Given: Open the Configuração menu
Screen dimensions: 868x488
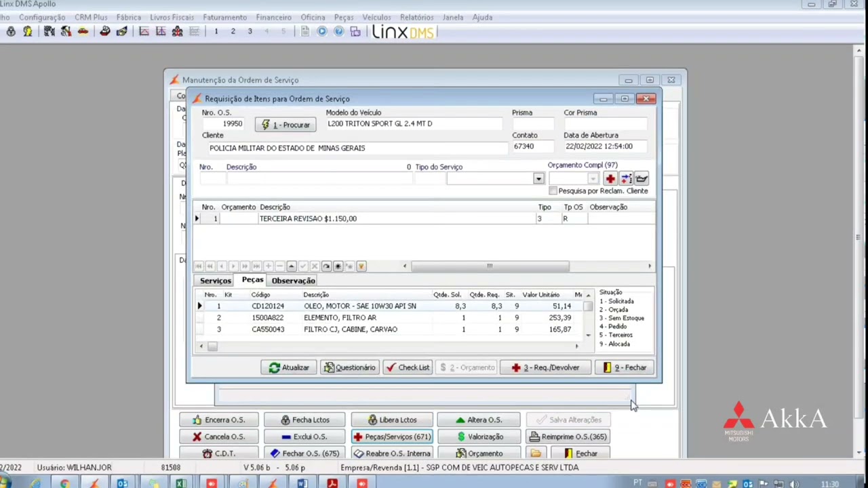Looking at the screenshot, I should [42, 17].
